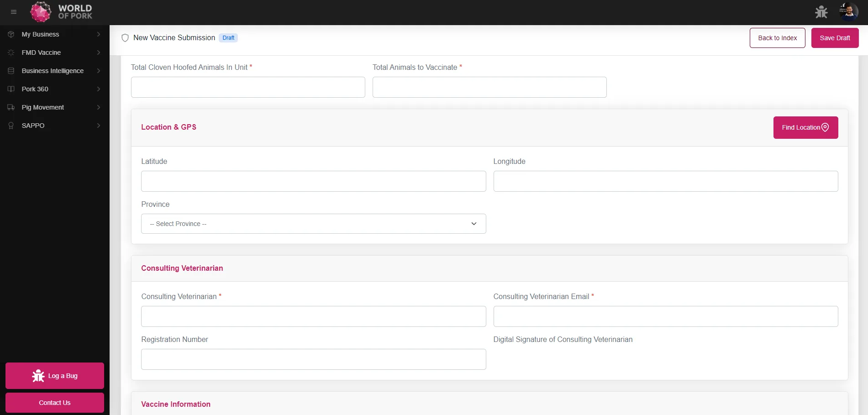Open the user profile avatar
The width and height of the screenshot is (868, 415).
(x=848, y=12)
